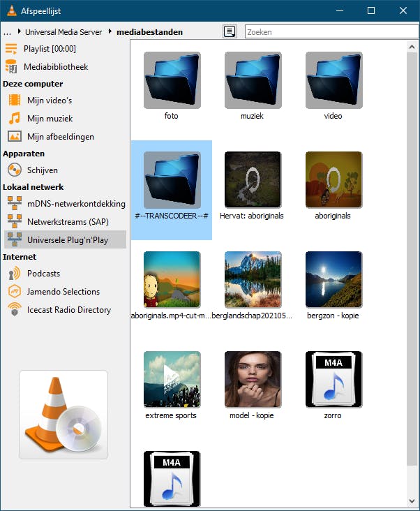420x511 pixels.
Task: Select the aboriginals video thumbnail
Action: coord(333,179)
